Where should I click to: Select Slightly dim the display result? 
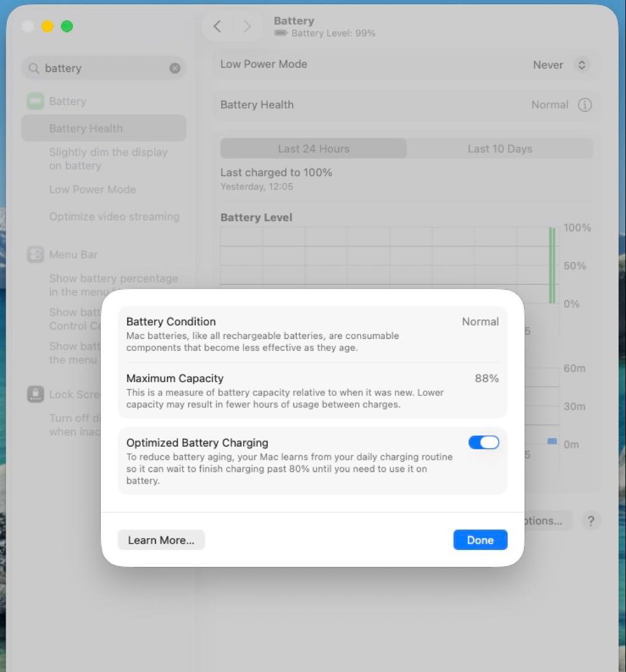[108, 159]
